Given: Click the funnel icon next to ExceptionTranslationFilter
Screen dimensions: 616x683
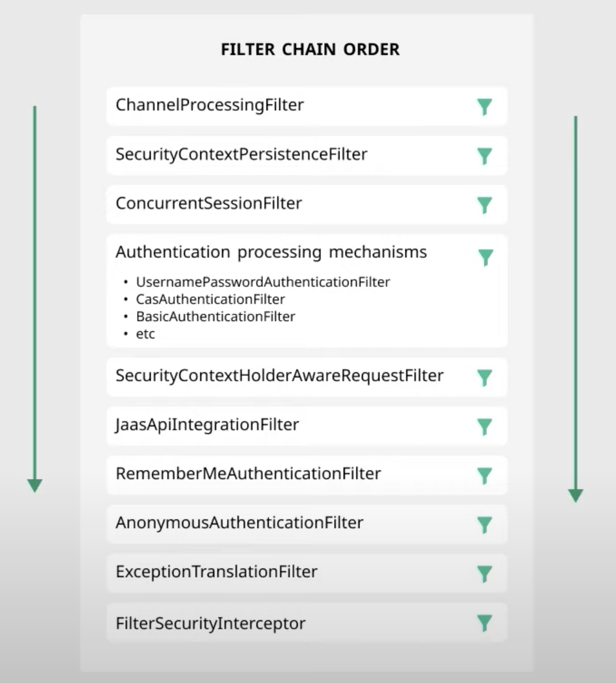Looking at the screenshot, I should (484, 573).
